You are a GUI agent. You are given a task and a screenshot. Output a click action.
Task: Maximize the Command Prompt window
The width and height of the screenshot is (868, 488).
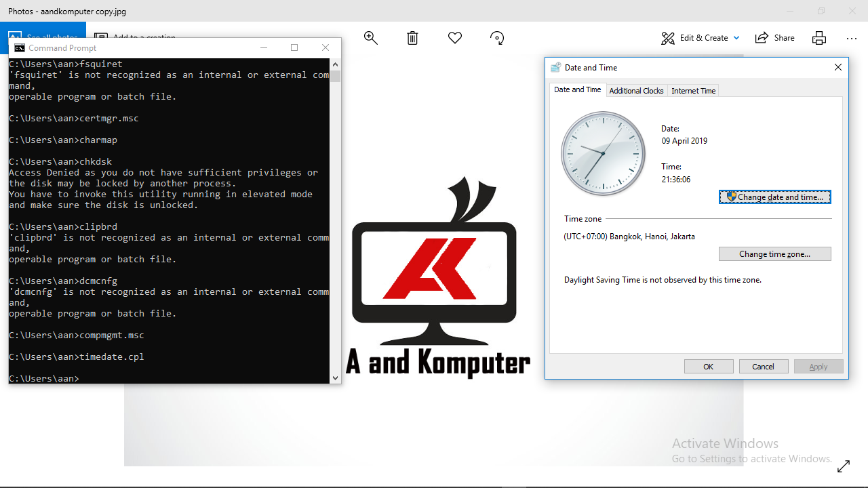click(294, 47)
